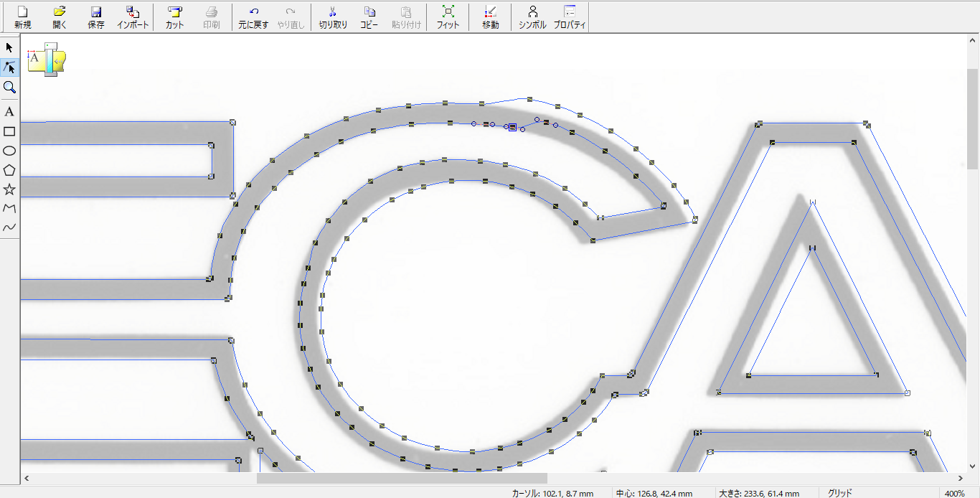Click the horizontal scrollbar thumb
Image resolution: width=980 pixels, height=498 pixels.
coord(402,478)
